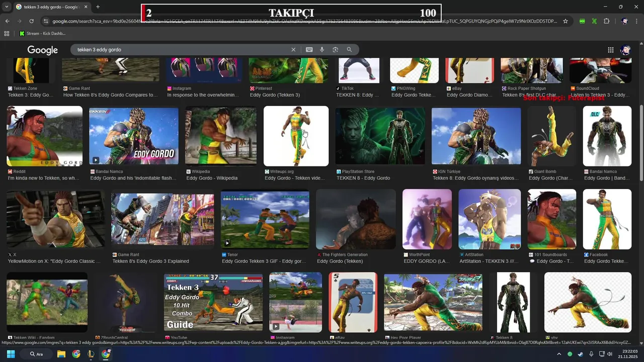Open Writeups.org Eddy Gordo image
644x362 pixels.
(296, 136)
